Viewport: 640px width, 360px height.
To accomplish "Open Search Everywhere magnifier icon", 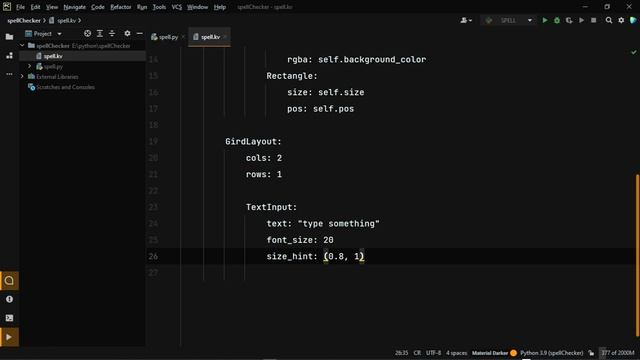I will (609, 20).
